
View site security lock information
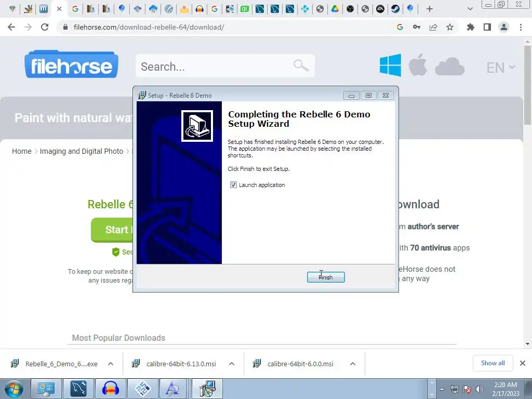(65, 27)
